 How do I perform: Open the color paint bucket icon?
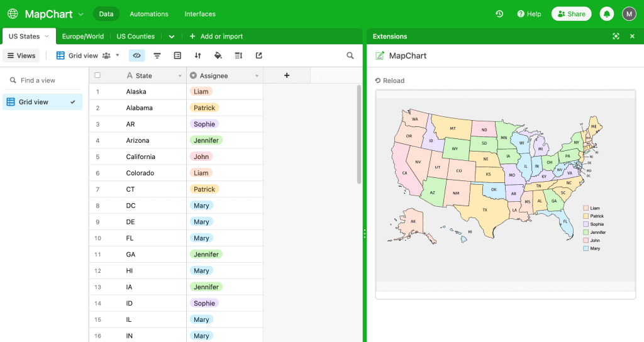218,55
